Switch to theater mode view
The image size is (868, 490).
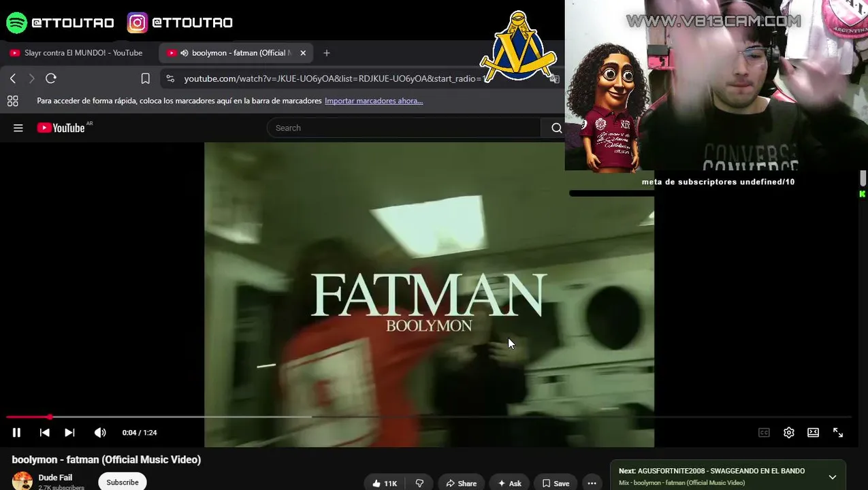(813, 432)
